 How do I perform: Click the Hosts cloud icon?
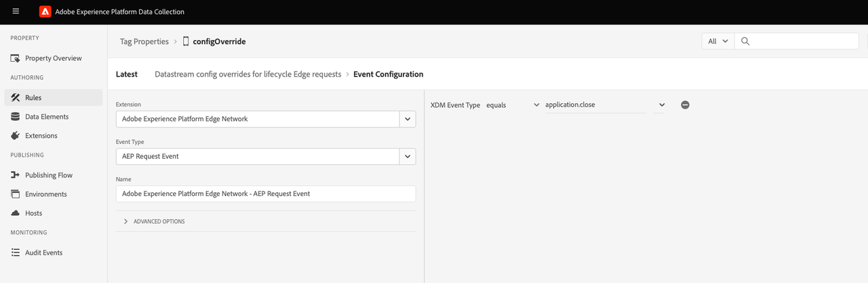pyautogui.click(x=16, y=213)
